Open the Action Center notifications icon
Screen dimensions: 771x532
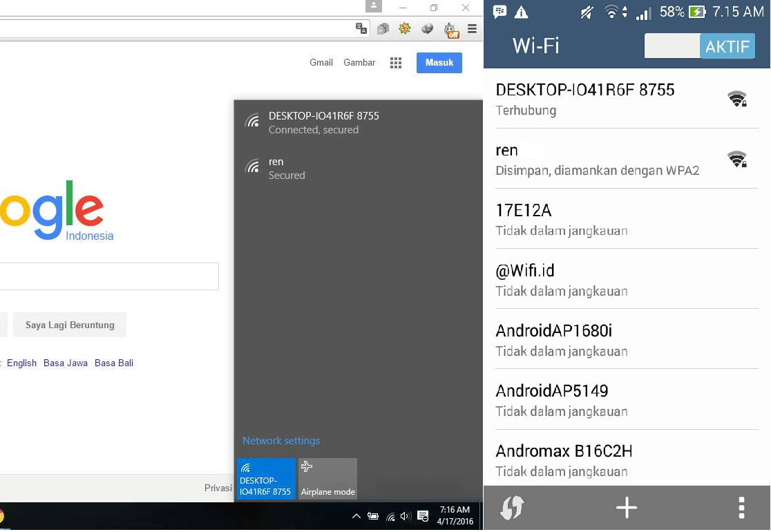423,516
